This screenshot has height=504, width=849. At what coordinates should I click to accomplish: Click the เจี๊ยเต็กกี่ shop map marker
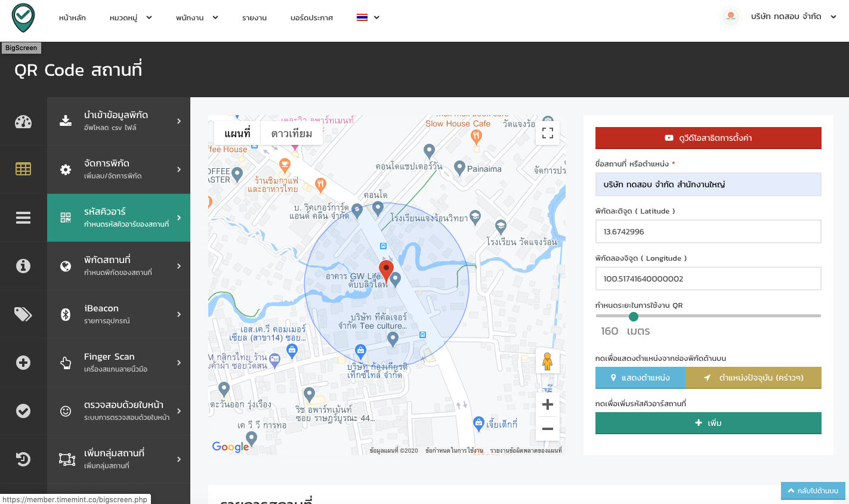click(478, 423)
